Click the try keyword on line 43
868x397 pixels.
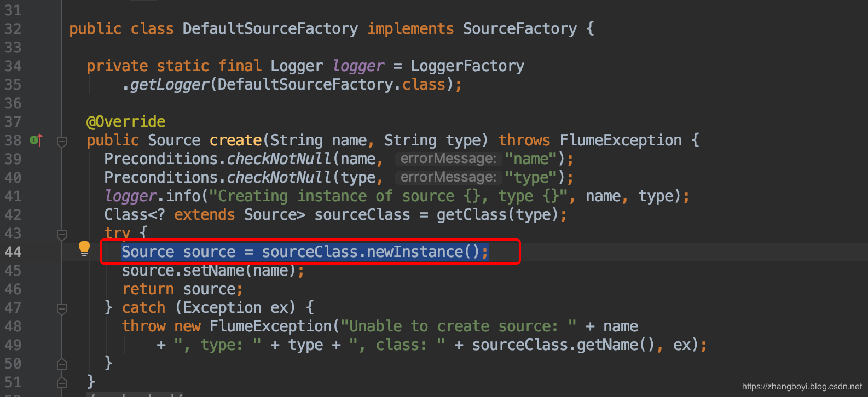click(x=117, y=233)
